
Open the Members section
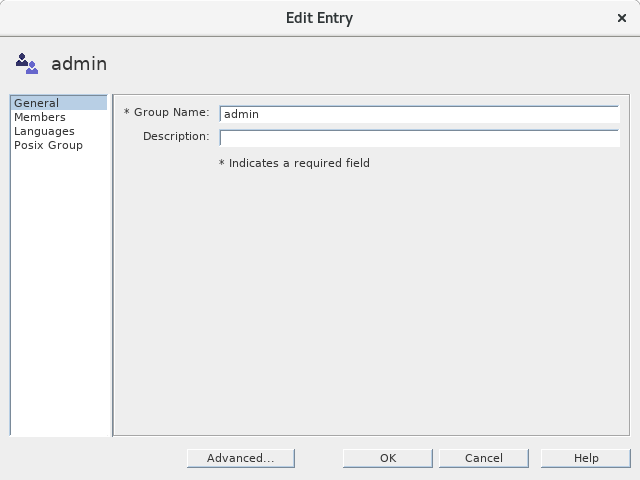pyautogui.click(x=40, y=117)
